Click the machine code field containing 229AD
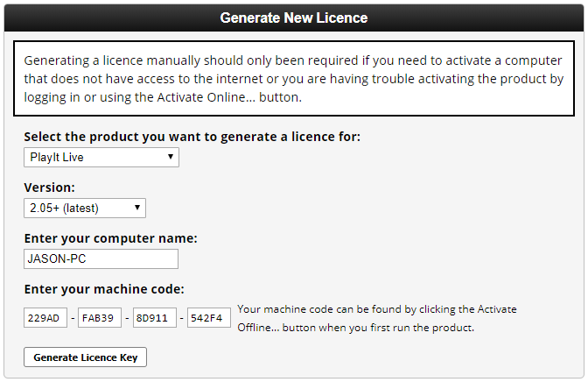 pos(45,318)
